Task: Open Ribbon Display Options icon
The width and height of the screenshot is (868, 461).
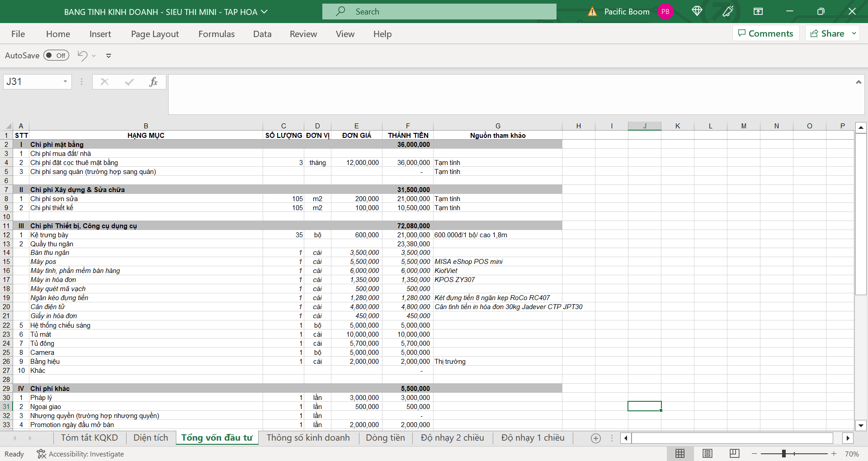Action: pyautogui.click(x=758, y=11)
